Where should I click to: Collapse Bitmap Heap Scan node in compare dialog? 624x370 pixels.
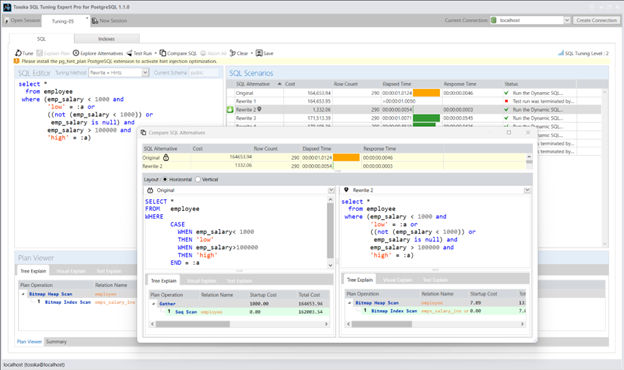[349, 303]
